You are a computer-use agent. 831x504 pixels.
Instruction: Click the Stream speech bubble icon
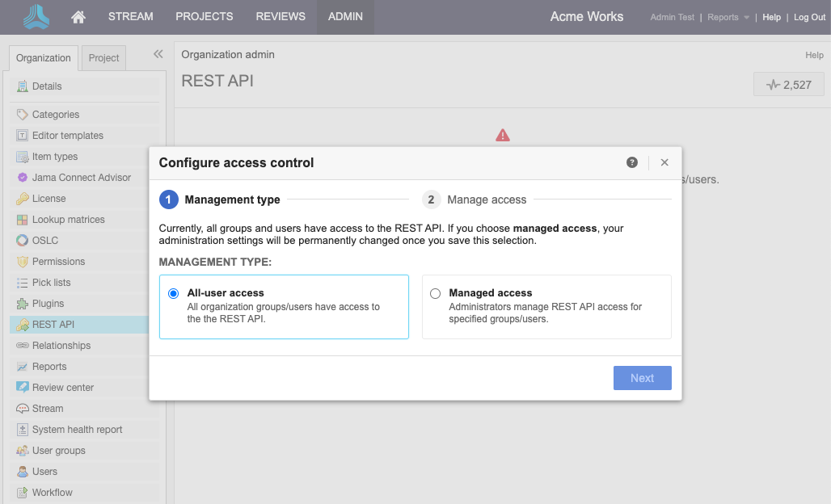coord(23,409)
